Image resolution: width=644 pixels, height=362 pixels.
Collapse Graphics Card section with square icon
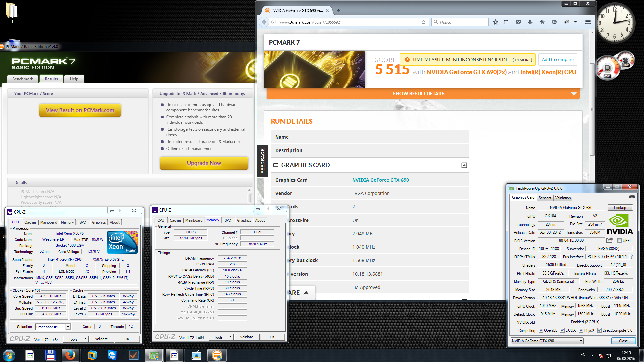click(x=464, y=165)
